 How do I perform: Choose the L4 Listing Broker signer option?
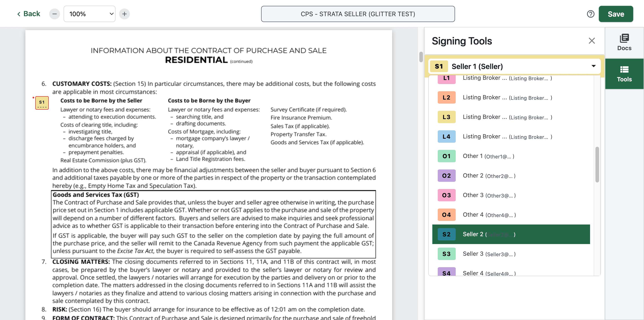click(x=511, y=136)
